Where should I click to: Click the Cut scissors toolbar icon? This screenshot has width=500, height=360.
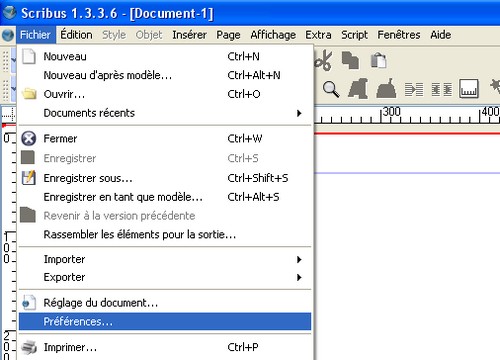point(323,61)
